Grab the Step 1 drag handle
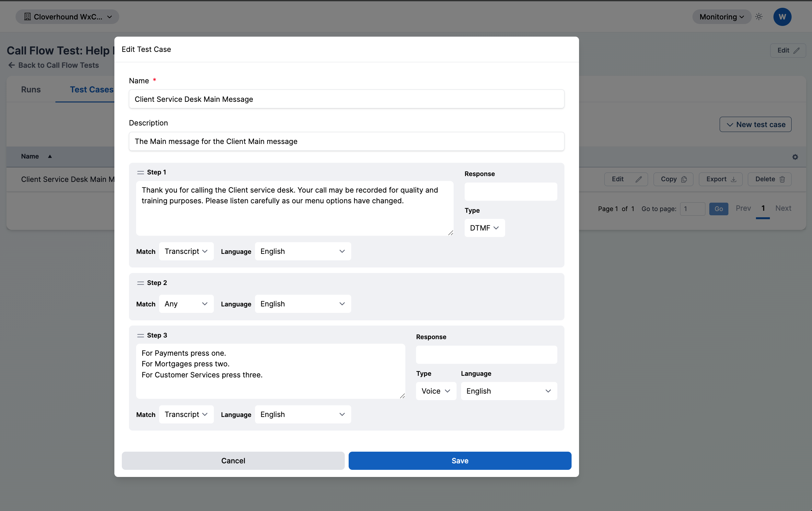Viewport: 812px width, 511px height. [x=140, y=172]
